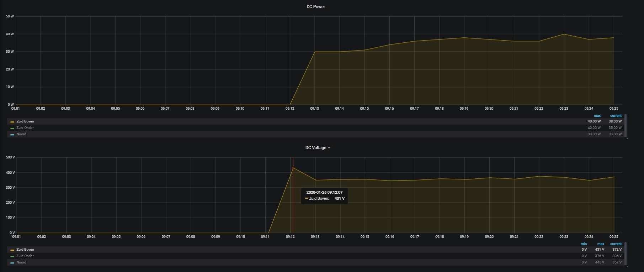The height and width of the screenshot is (272, 644).
Task: Sort DC Voltage legend by min column
Action: pyautogui.click(x=584, y=244)
